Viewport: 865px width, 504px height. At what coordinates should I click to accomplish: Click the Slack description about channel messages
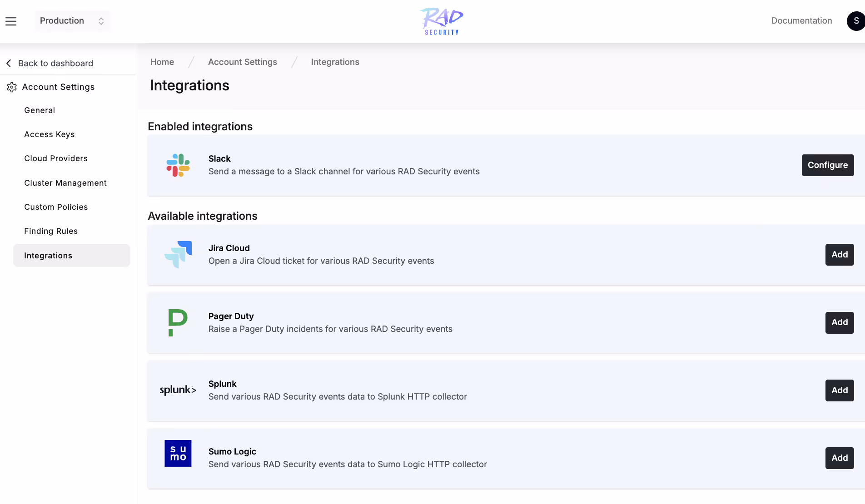[x=344, y=171]
